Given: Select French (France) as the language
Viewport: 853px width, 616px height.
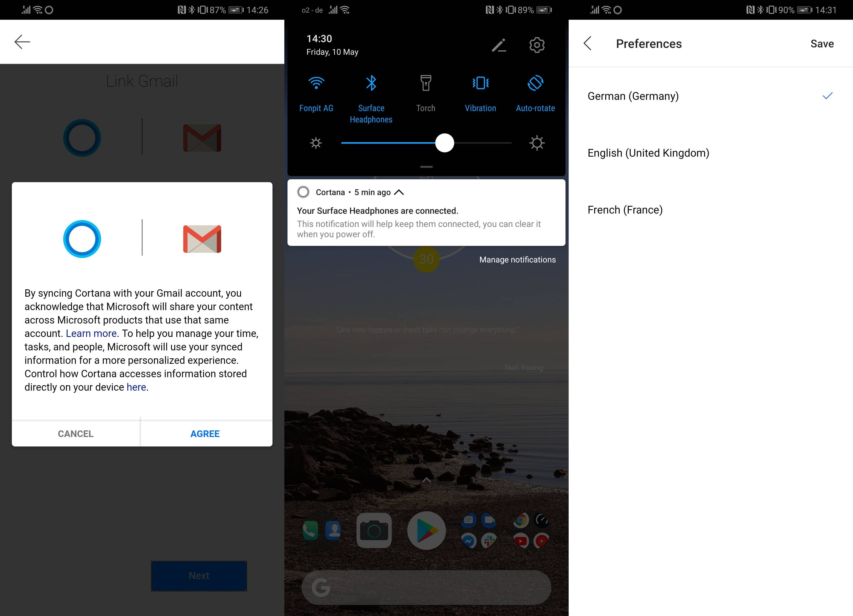Looking at the screenshot, I should pos(625,210).
